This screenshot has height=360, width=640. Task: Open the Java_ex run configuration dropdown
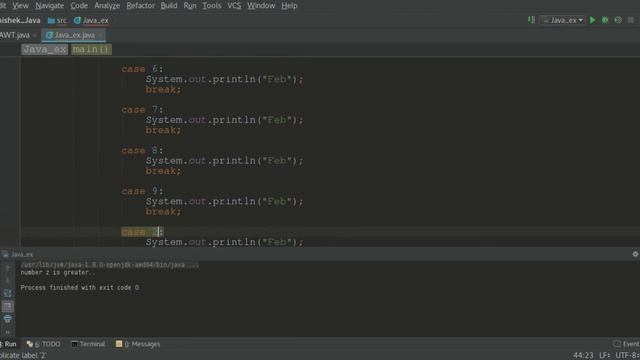563,20
